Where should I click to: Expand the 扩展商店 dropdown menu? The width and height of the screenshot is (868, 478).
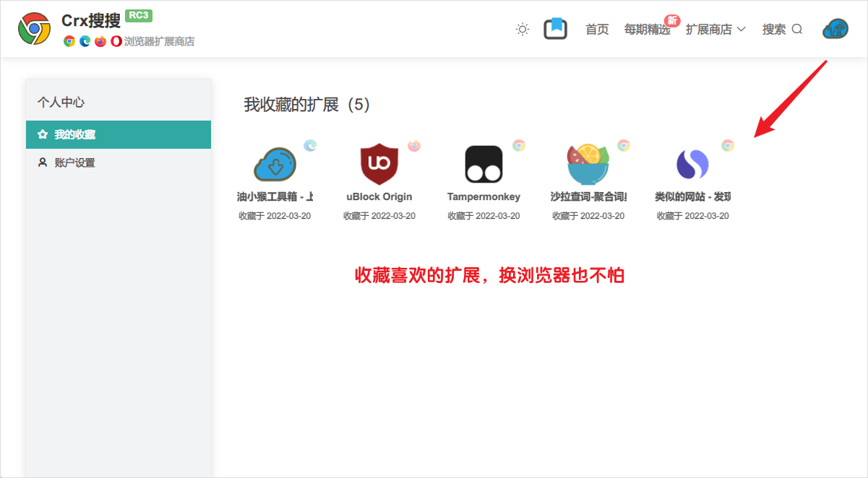pyautogui.click(x=716, y=30)
